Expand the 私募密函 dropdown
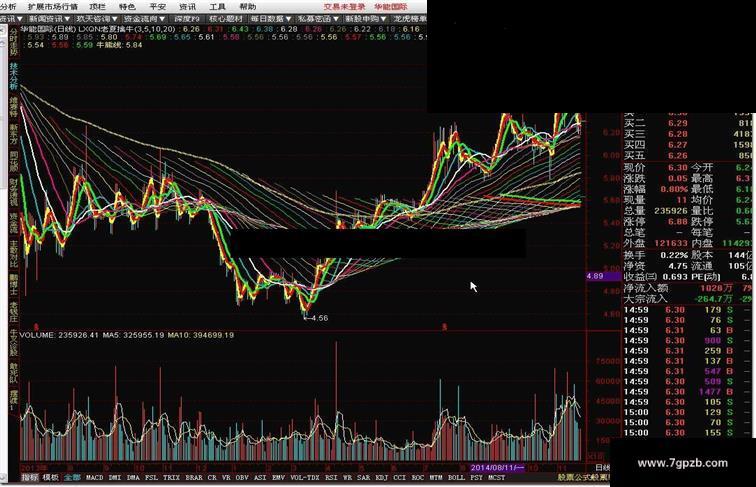Screen dimensions: 756x487 point(318,19)
